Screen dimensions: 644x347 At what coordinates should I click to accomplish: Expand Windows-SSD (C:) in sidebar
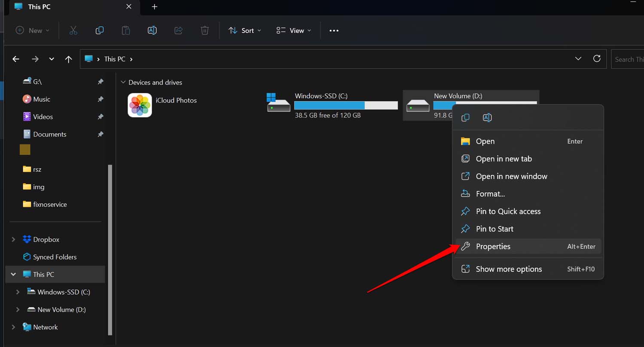coord(18,292)
